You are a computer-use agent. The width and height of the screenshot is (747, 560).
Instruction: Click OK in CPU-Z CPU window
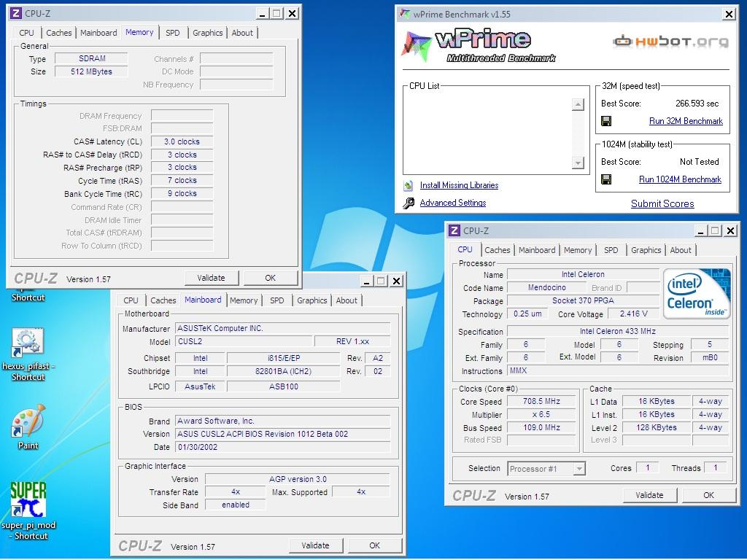click(708, 495)
